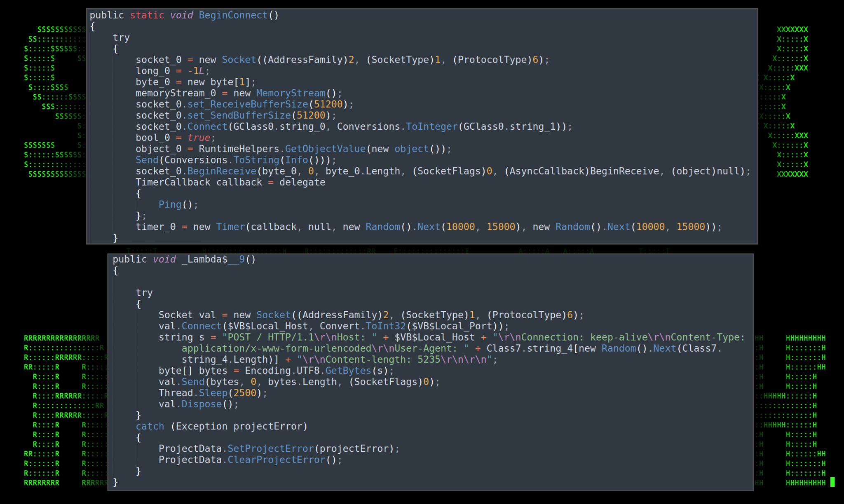Click the _Lambda$__9 method name
Viewport: 844px width, 504px height.
(213, 259)
